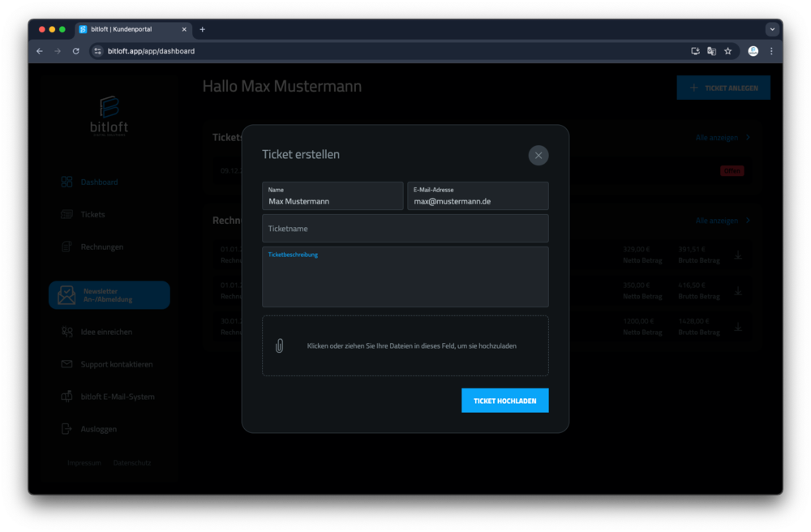Expand chevron next to Rechnungen Alle anzeigen

click(x=748, y=221)
